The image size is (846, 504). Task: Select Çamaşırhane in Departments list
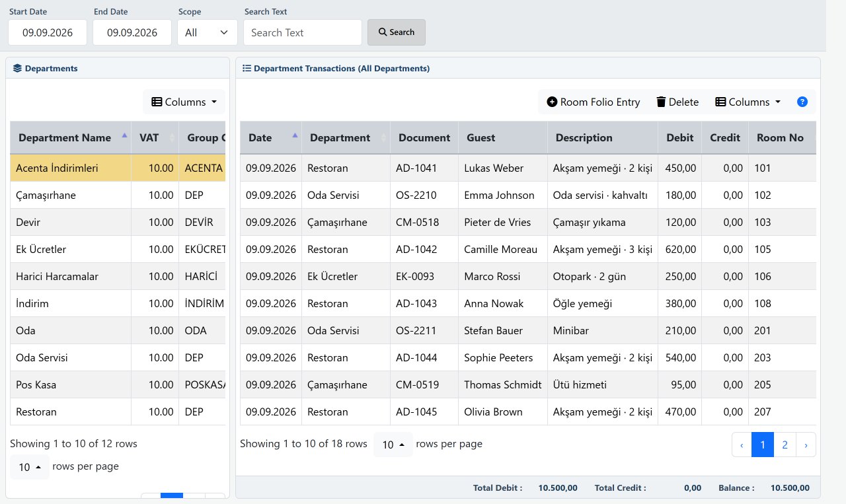point(118,195)
